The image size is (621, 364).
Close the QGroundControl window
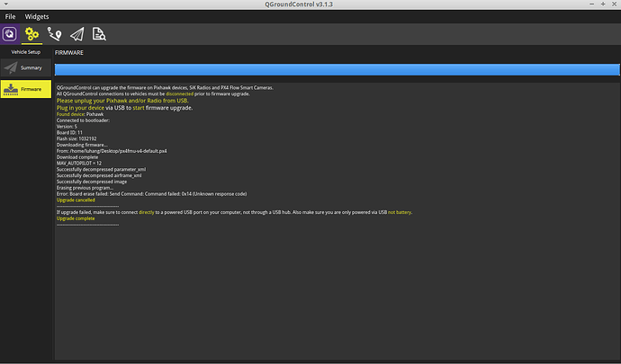615,4
